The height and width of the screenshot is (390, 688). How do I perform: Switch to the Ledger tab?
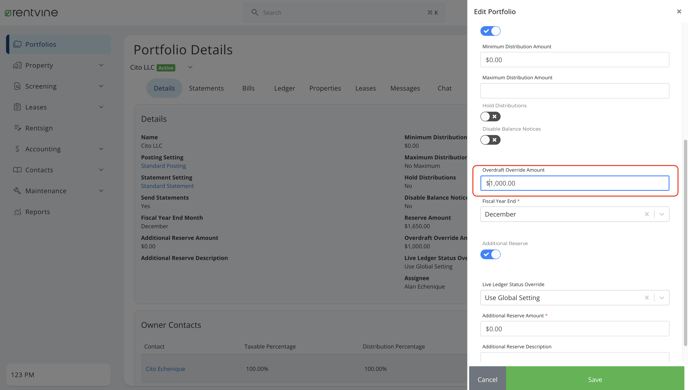coord(284,88)
